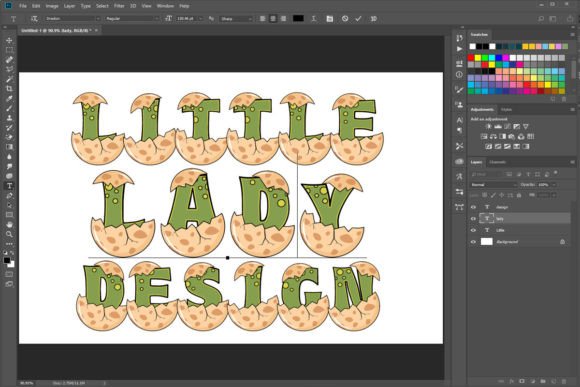Select the Rectangle shape tool

pos(9,215)
